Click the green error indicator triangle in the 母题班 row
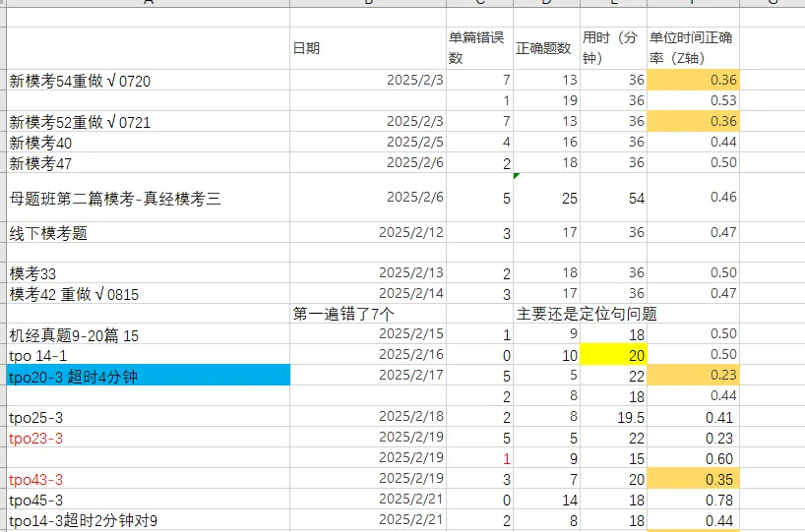 517,176
